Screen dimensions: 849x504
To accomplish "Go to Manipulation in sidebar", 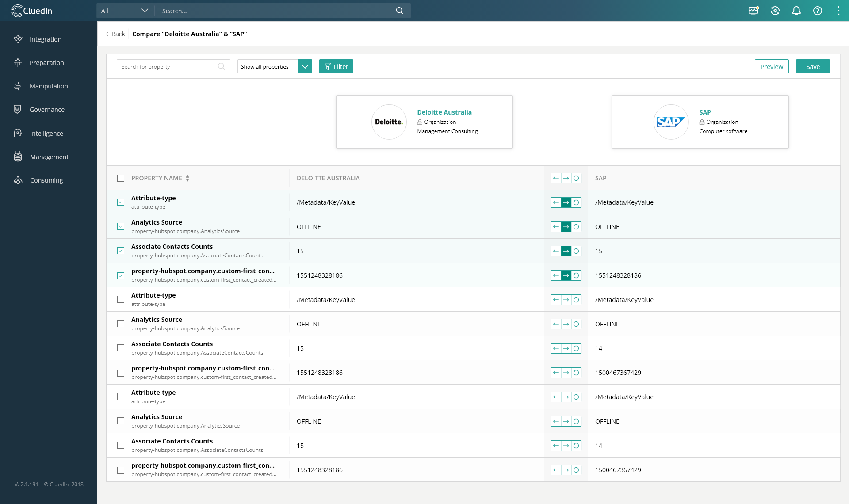I will [x=49, y=86].
